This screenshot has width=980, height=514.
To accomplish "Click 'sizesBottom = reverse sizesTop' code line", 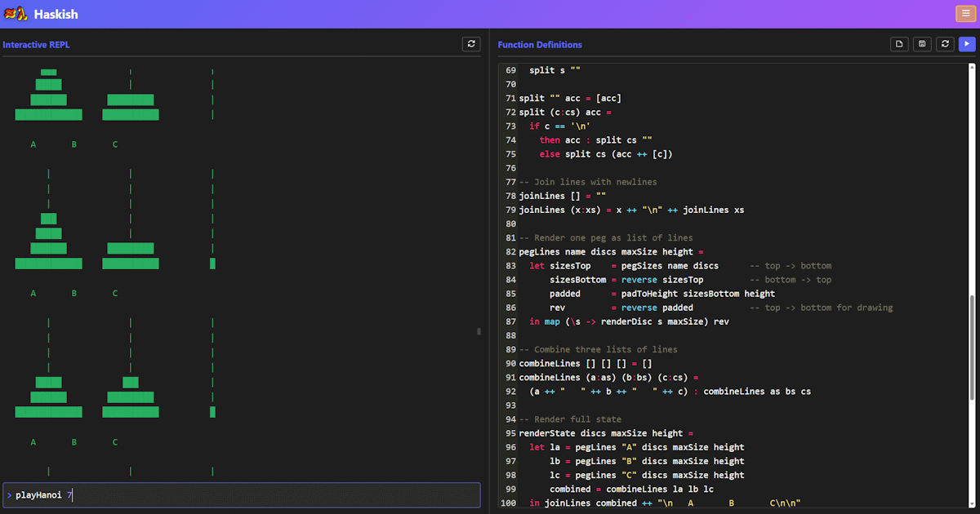I will [x=626, y=280].
